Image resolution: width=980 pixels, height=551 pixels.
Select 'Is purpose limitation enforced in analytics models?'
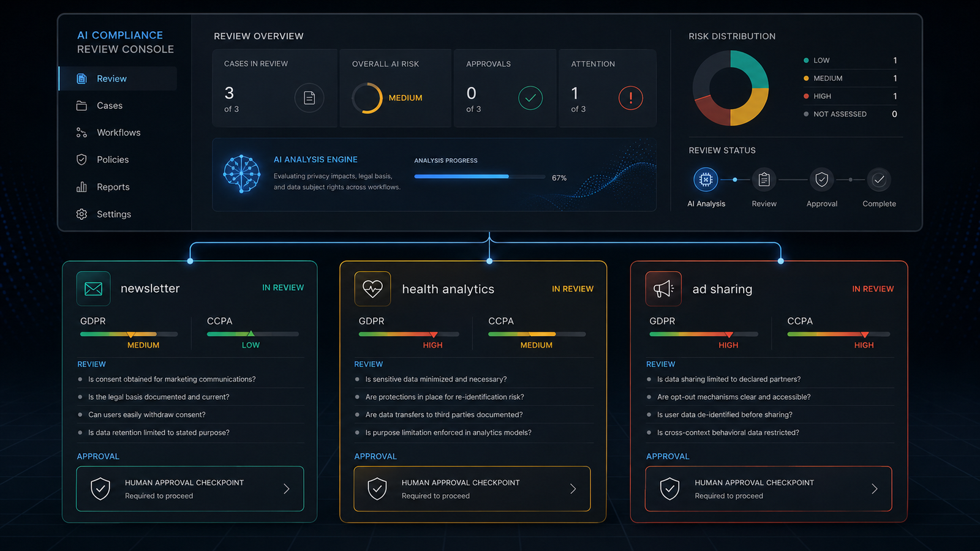coord(448,433)
